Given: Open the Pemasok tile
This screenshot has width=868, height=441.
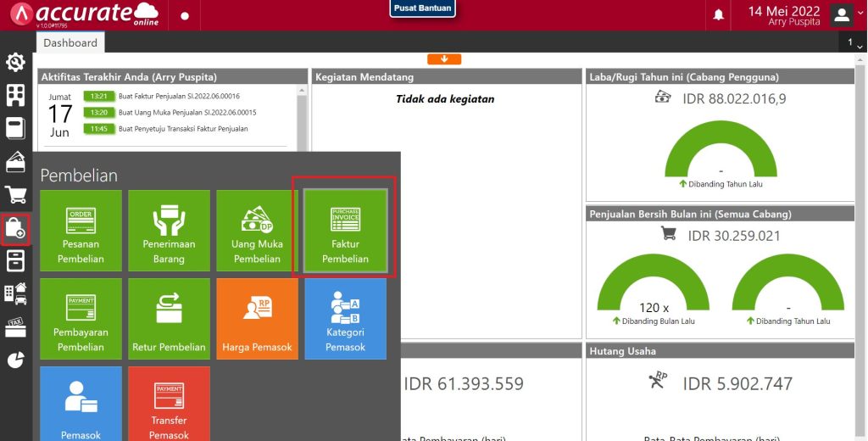Looking at the screenshot, I should (81, 404).
